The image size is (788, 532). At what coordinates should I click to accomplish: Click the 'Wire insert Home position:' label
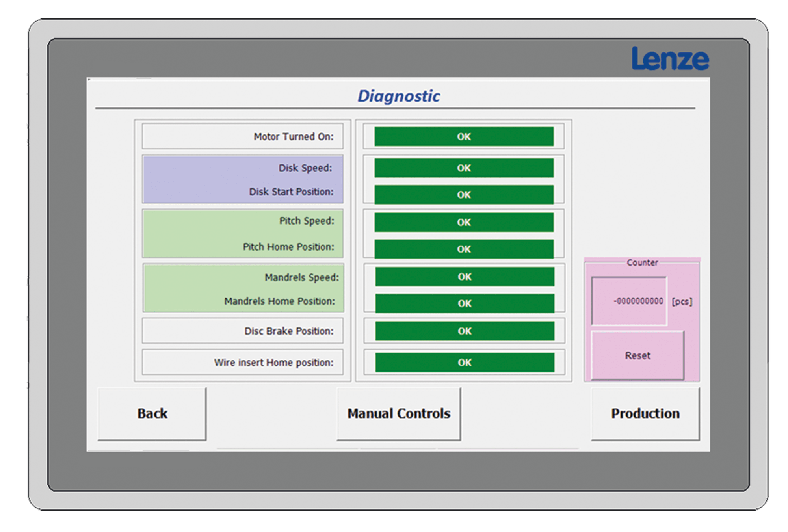click(x=274, y=363)
